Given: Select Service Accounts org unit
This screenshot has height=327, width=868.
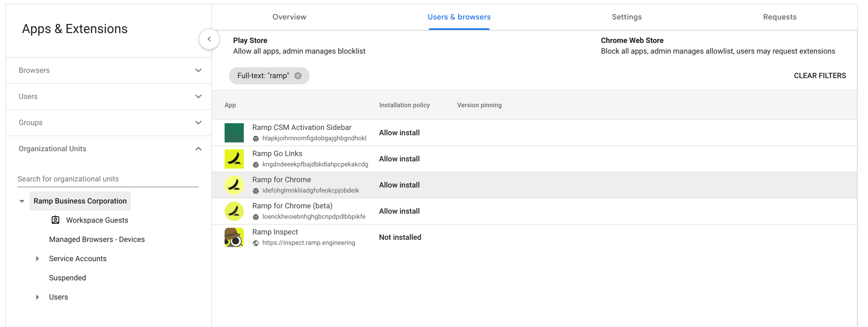Looking at the screenshot, I should tap(78, 258).
